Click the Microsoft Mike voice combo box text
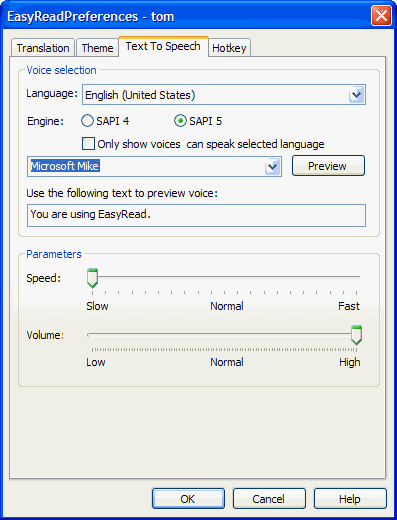 pyautogui.click(x=65, y=166)
